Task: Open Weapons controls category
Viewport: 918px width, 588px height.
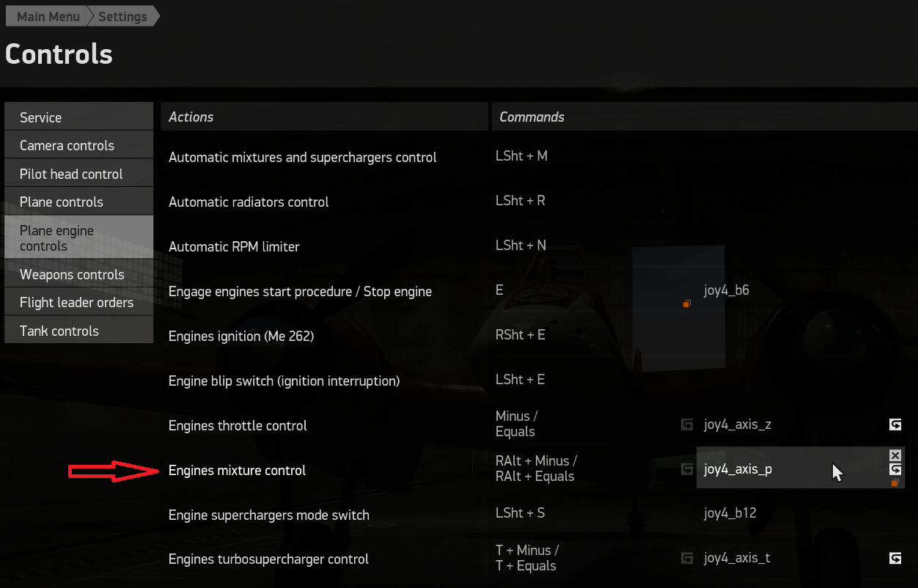Action: 78,274
